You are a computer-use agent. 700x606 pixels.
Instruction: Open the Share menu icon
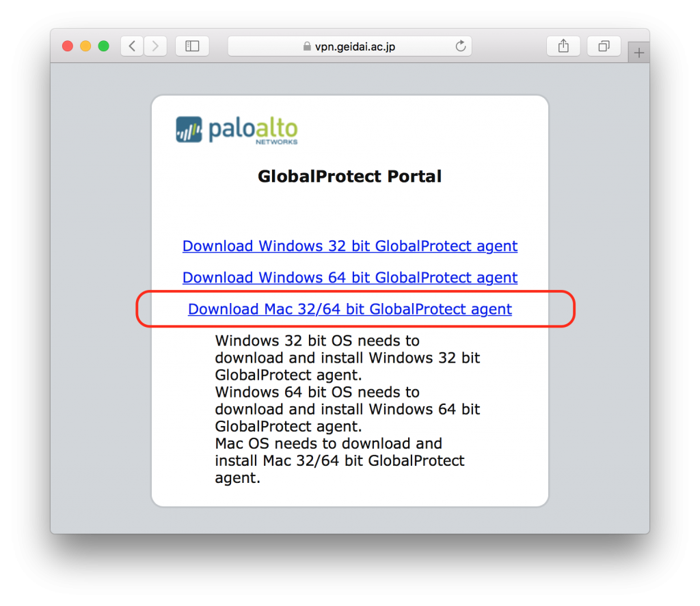(x=563, y=46)
